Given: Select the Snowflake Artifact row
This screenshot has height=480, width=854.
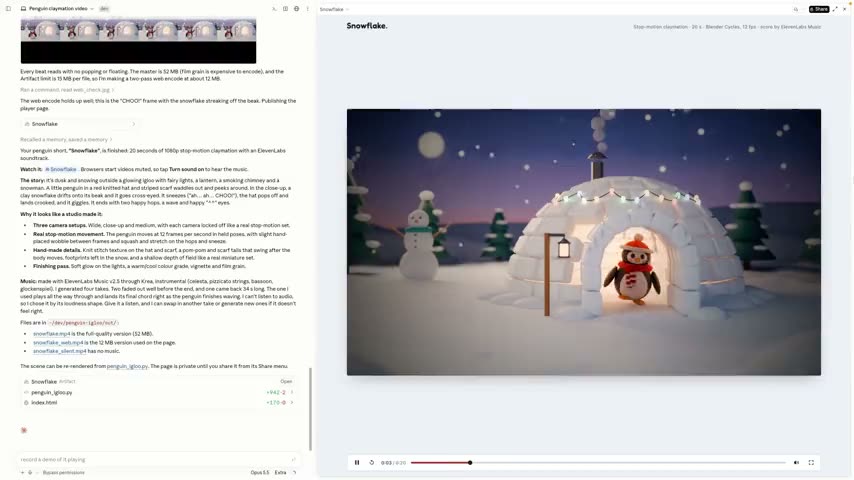Looking at the screenshot, I should coord(158,381).
